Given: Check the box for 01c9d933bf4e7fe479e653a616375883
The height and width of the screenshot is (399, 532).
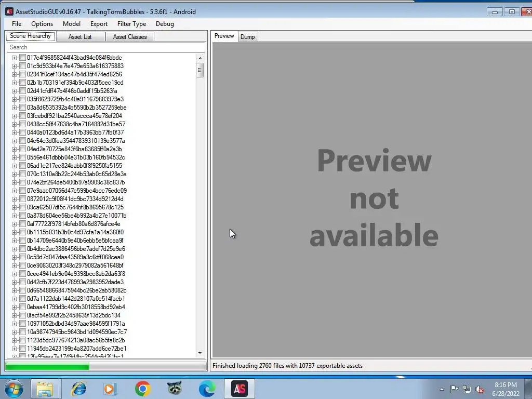Looking at the screenshot, I should [22, 66].
